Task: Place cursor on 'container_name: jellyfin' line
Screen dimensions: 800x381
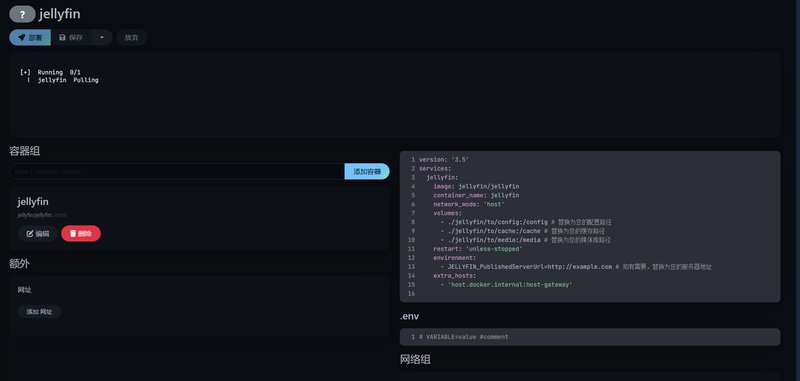Action: (476, 195)
